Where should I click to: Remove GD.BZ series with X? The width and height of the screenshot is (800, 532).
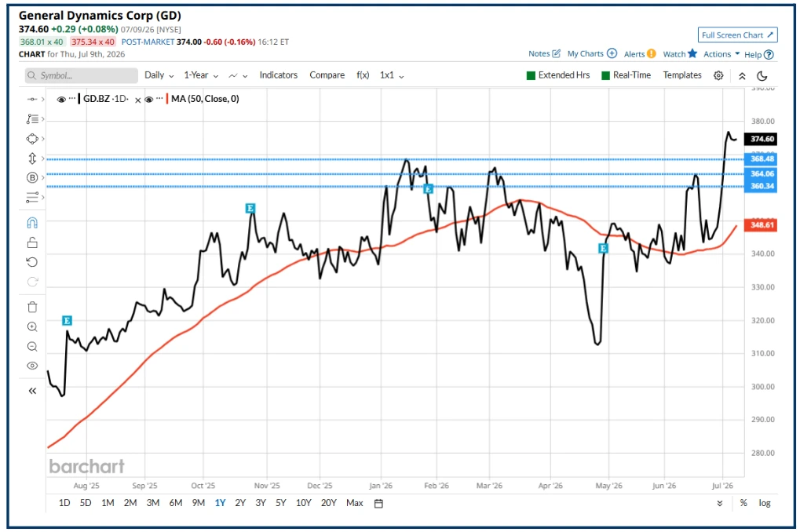[x=137, y=100]
